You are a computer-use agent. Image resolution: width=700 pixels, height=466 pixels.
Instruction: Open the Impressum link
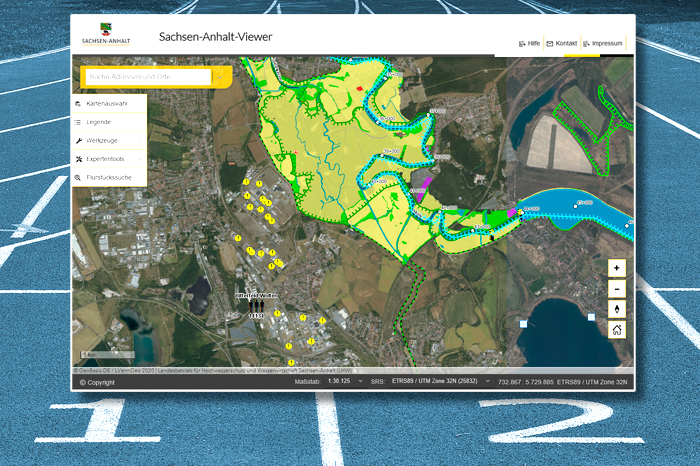602,44
